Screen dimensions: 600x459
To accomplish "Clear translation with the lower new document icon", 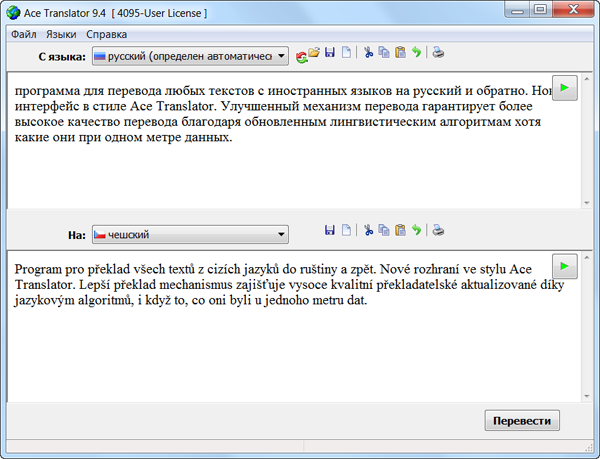I will [x=346, y=230].
